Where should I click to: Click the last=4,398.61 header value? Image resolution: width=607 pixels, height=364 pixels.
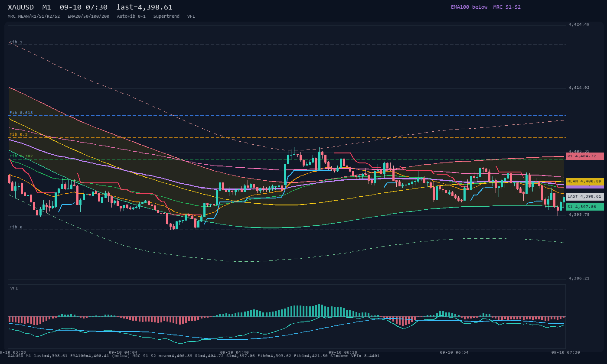pos(144,7)
